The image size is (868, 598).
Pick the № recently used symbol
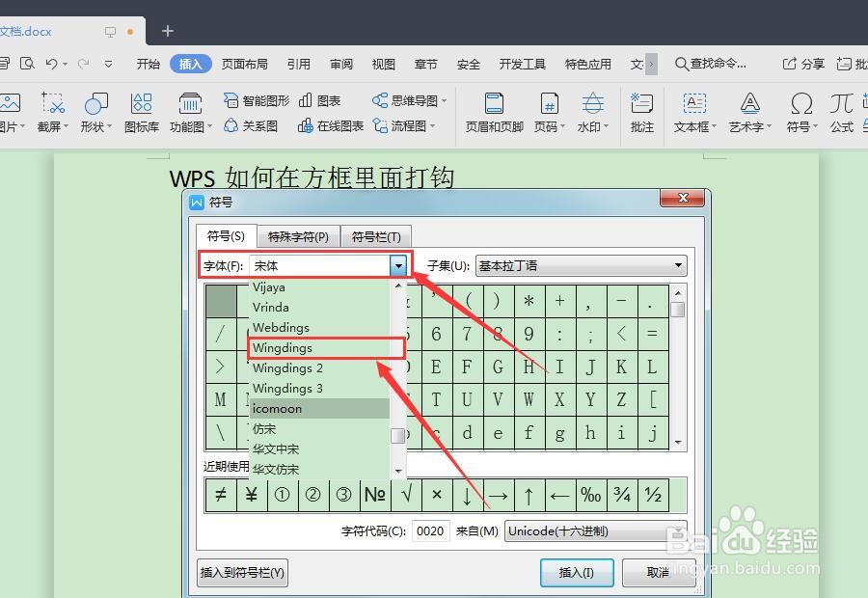tap(375, 495)
